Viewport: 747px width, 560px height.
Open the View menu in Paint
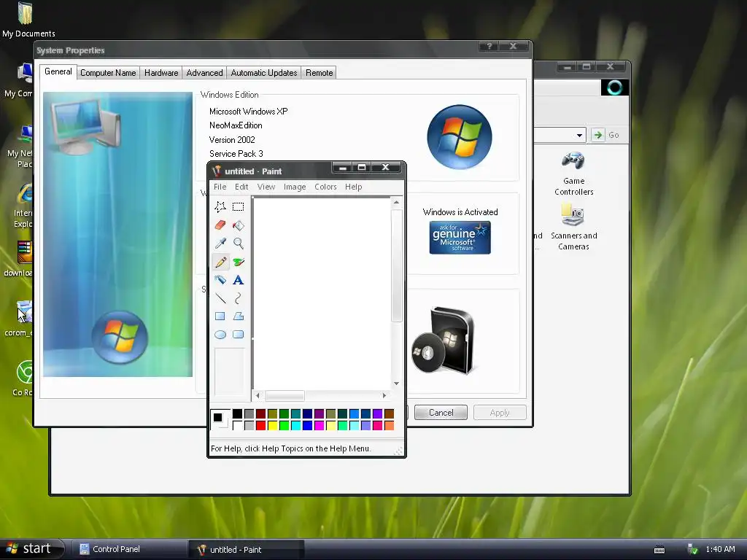click(266, 187)
